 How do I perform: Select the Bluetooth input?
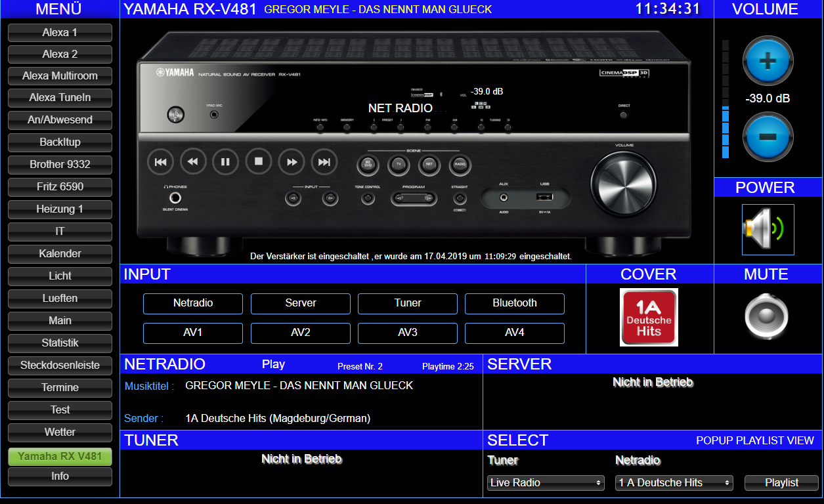tap(515, 303)
